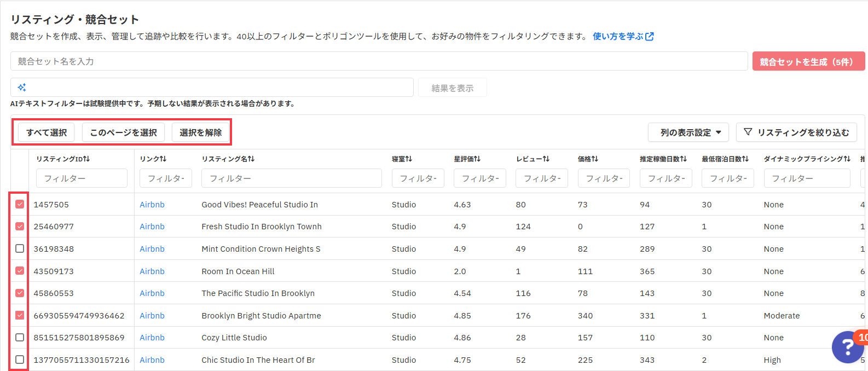Click リスティングを絞り込む filter button
This screenshot has width=868, height=371.
point(796,132)
